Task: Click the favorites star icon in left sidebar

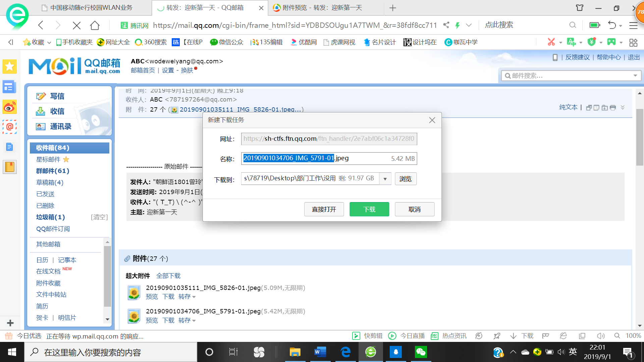Action: click(x=9, y=66)
